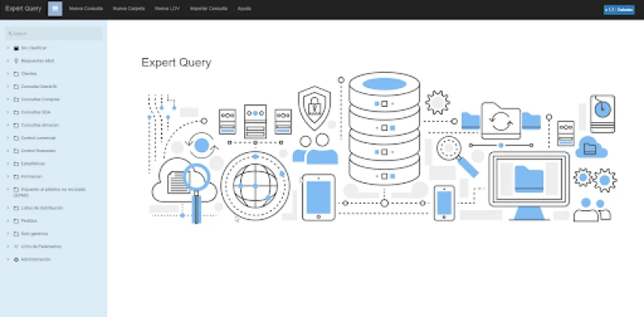Focus the sidebar Search field
Image resolution: width=644 pixels, height=317 pixels.
[54, 33]
